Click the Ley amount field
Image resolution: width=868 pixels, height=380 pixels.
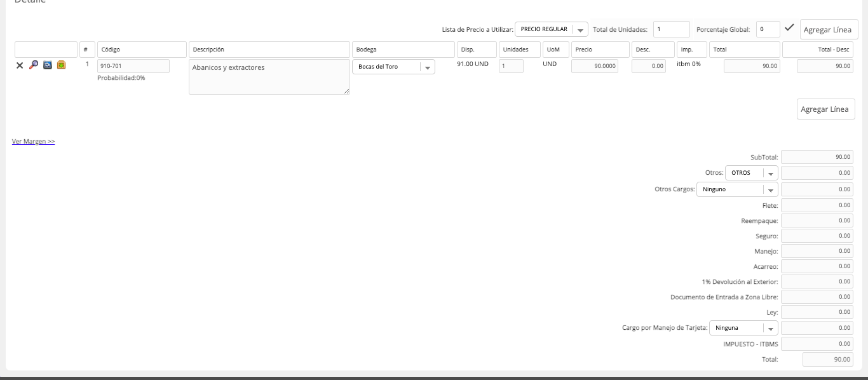point(817,312)
